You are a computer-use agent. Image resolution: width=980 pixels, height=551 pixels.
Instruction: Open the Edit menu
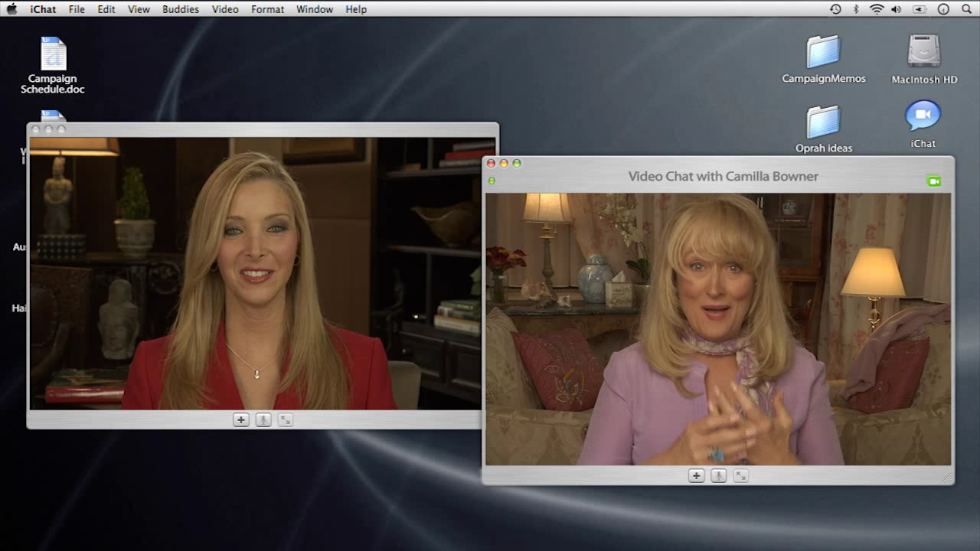tap(106, 9)
